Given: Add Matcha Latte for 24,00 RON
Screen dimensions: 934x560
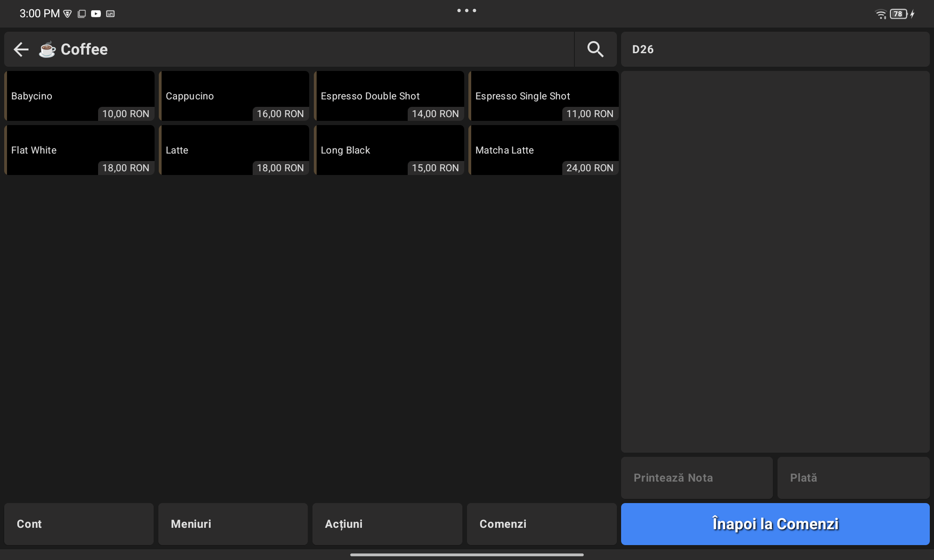Looking at the screenshot, I should click(x=544, y=150).
